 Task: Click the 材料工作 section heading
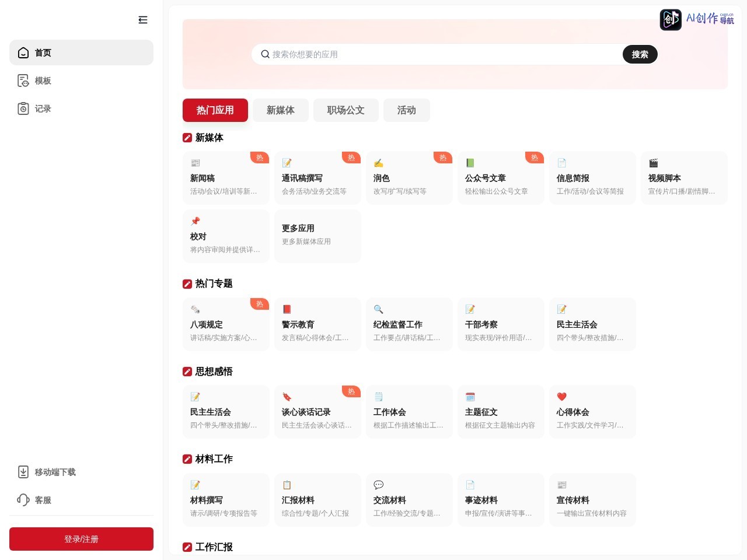pos(214,459)
